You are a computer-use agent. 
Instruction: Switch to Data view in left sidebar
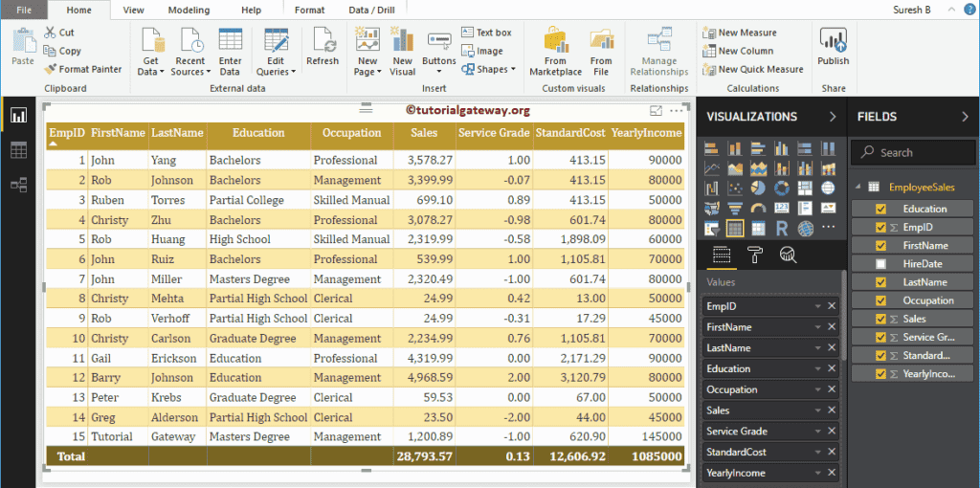pos(18,150)
